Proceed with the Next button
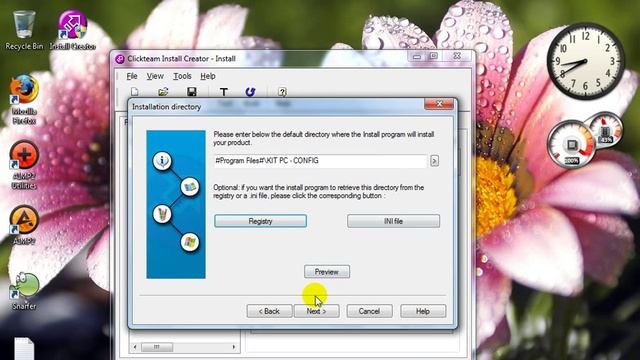Screen dimensions: 640x360 pyautogui.click(x=317, y=311)
